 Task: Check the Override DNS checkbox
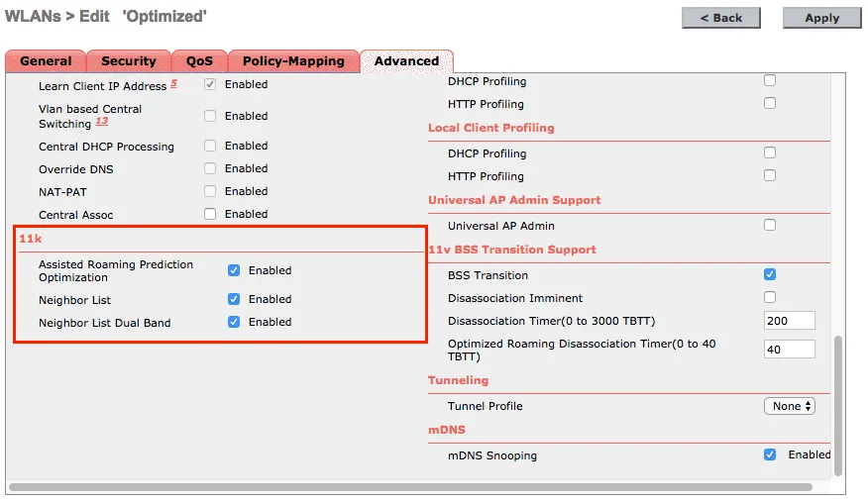pos(210,168)
